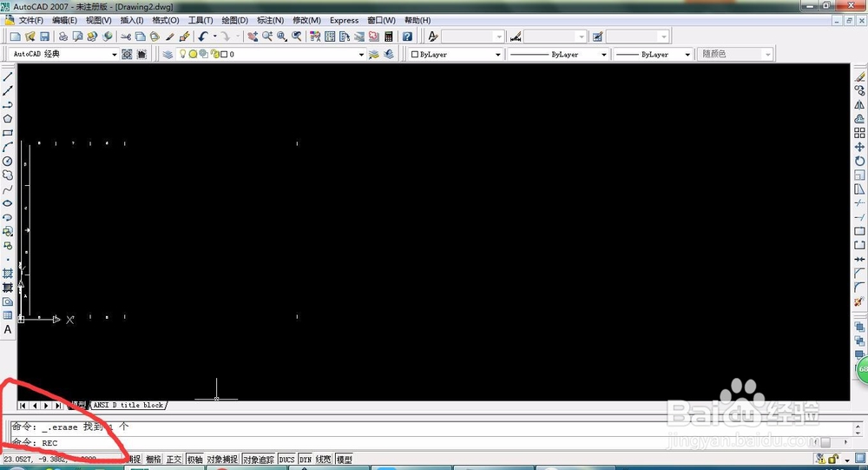
Task: Toggle the DYN dynamic input
Action: pos(306,460)
